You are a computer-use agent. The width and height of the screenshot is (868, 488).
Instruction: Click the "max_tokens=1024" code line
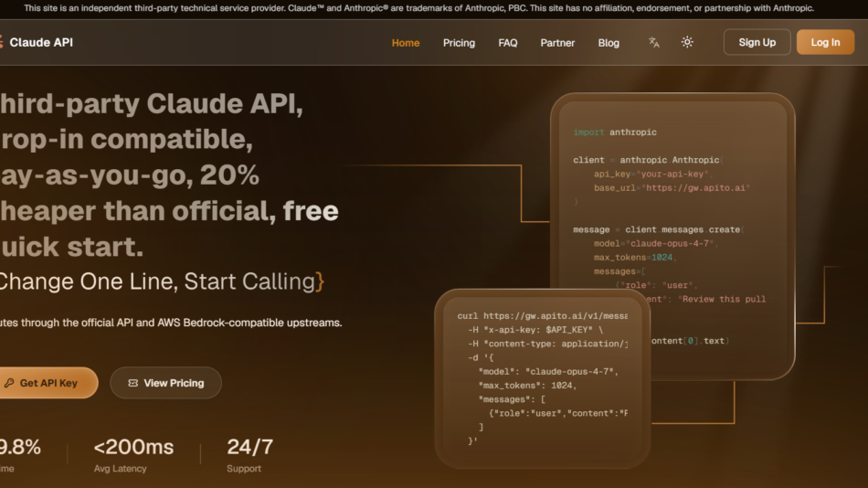point(635,258)
